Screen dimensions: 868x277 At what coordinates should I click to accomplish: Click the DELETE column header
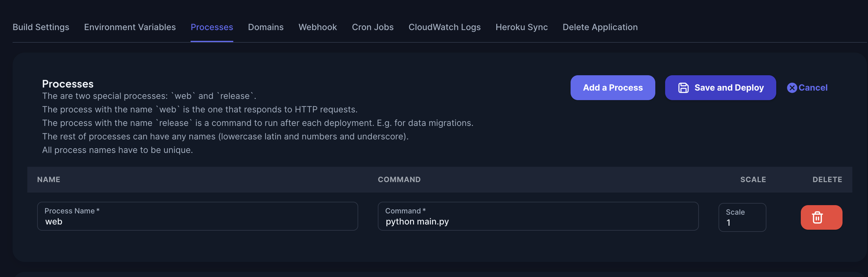[827, 180]
